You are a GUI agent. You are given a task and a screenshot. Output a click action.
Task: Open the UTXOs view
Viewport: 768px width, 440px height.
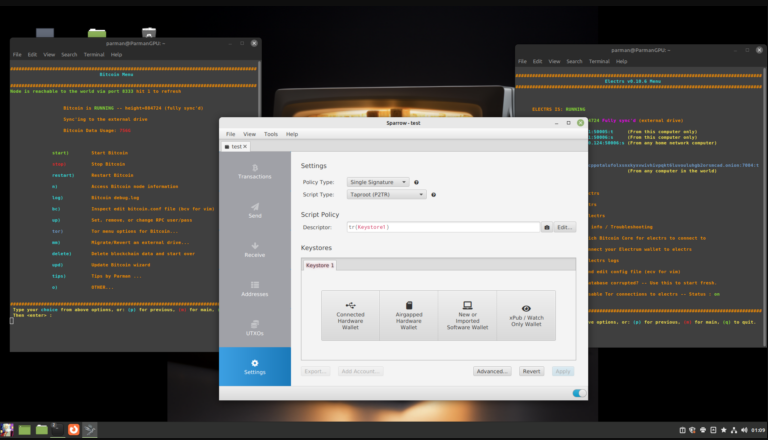point(255,328)
